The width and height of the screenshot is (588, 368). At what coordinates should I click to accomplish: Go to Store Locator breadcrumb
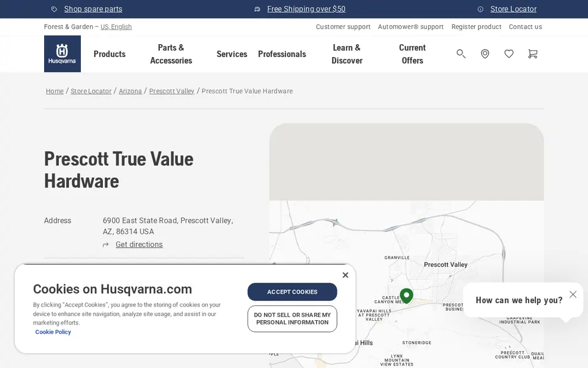(91, 91)
